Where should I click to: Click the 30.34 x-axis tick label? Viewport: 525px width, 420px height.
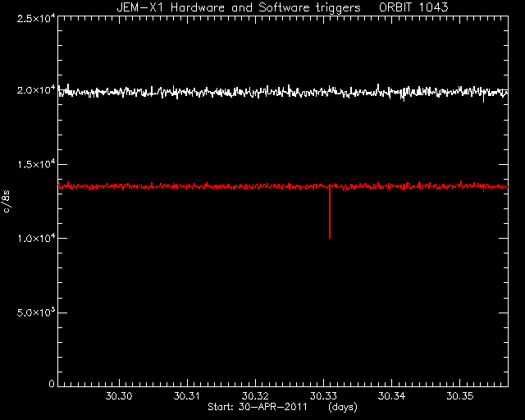click(391, 396)
